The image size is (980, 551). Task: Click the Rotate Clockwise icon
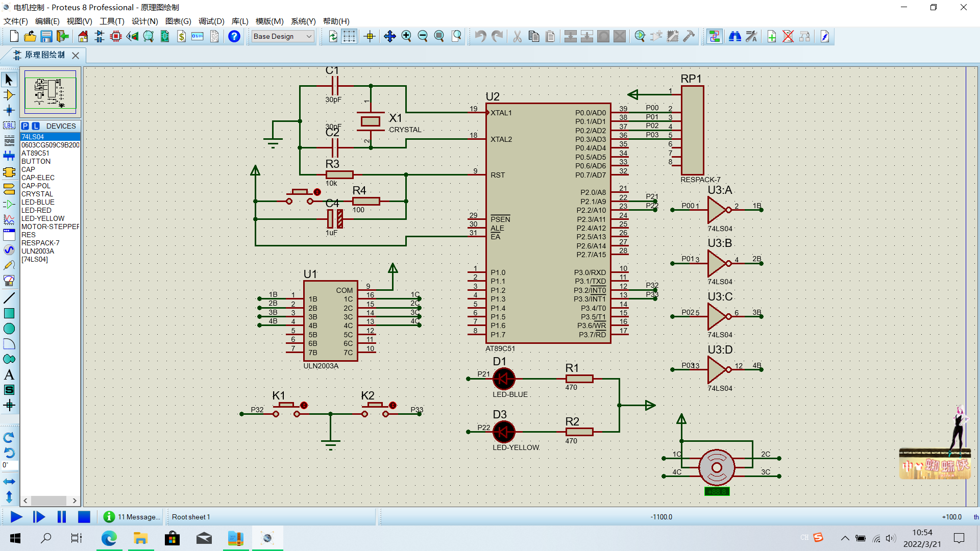coord(9,438)
